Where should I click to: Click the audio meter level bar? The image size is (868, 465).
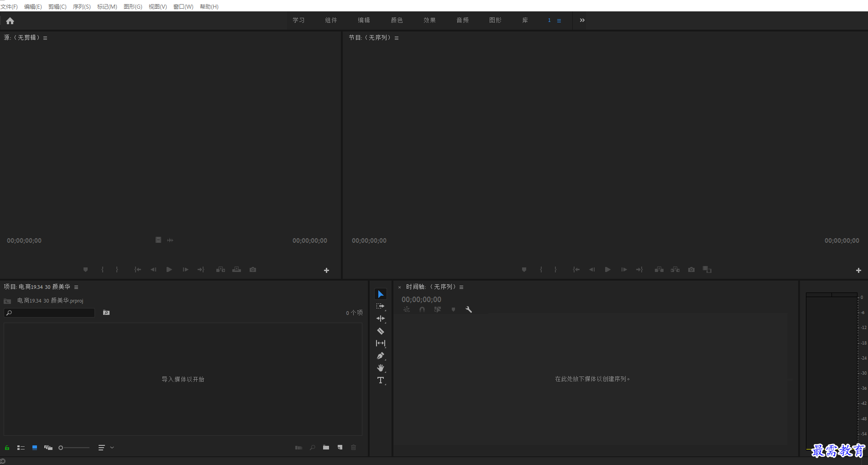click(831, 372)
